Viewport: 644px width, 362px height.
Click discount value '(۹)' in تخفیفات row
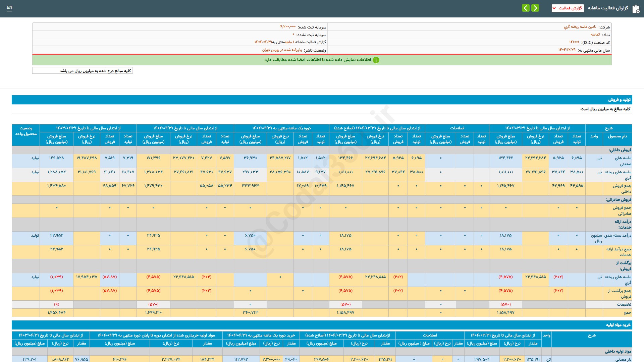click(56, 305)
